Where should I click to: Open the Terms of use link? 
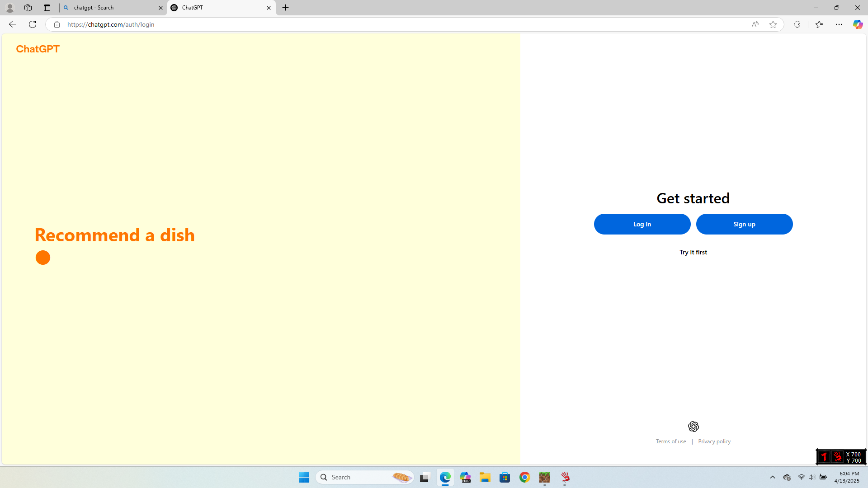click(671, 441)
